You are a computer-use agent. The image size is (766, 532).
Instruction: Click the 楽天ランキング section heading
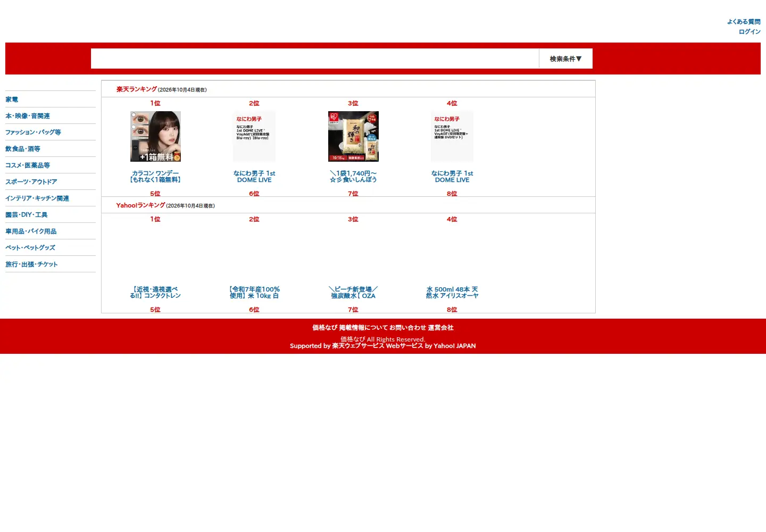coord(137,89)
